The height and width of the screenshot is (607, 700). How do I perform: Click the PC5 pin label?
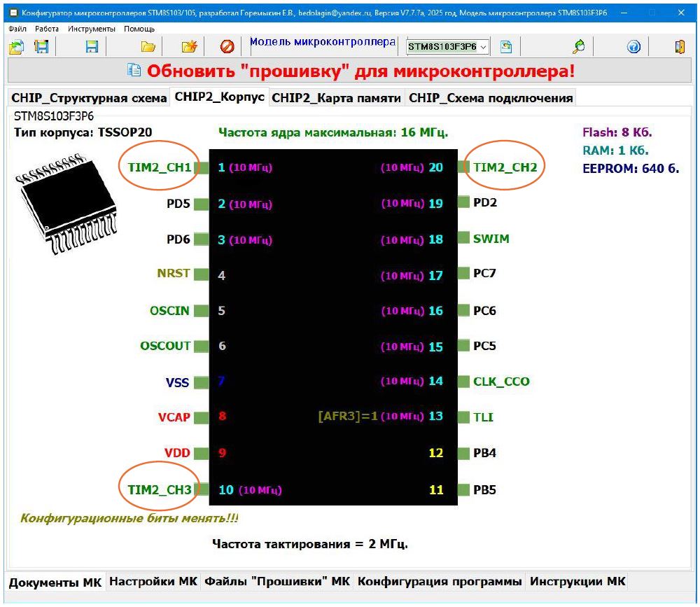[x=484, y=346]
